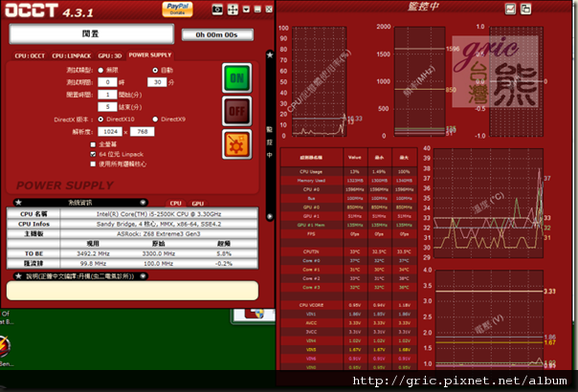The width and height of the screenshot is (578, 392).
Task: Click the 閒置 idle status display
Action: (91, 33)
